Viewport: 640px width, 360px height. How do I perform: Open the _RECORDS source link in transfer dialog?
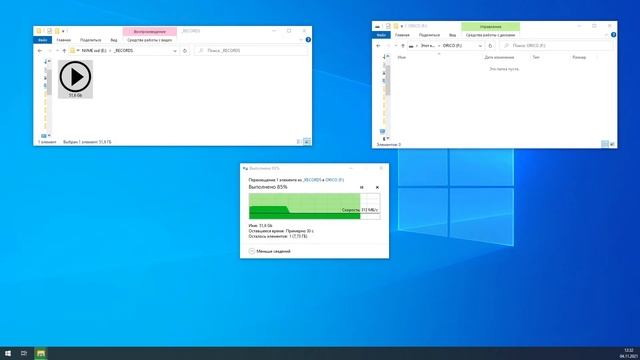tap(312, 180)
